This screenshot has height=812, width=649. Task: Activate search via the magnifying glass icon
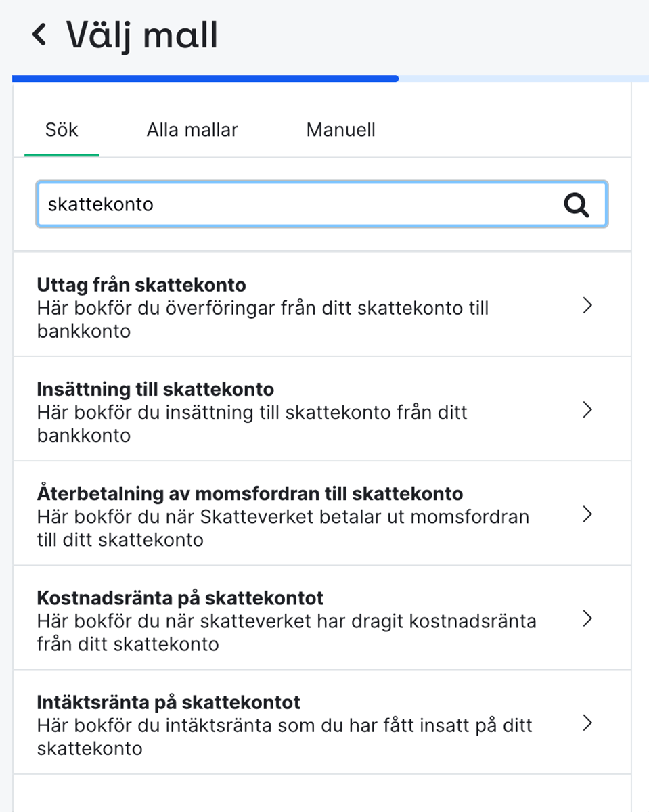pyautogui.click(x=576, y=204)
